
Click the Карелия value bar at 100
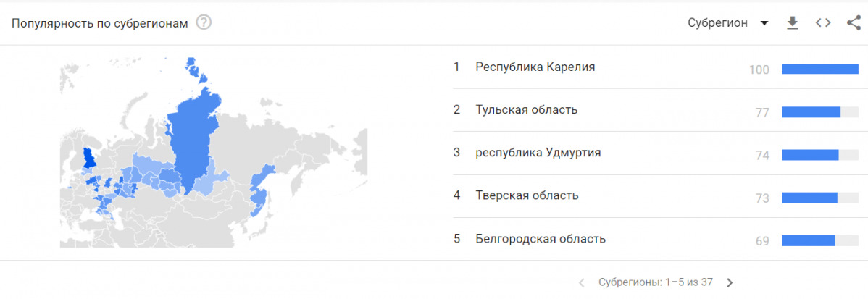(819, 70)
